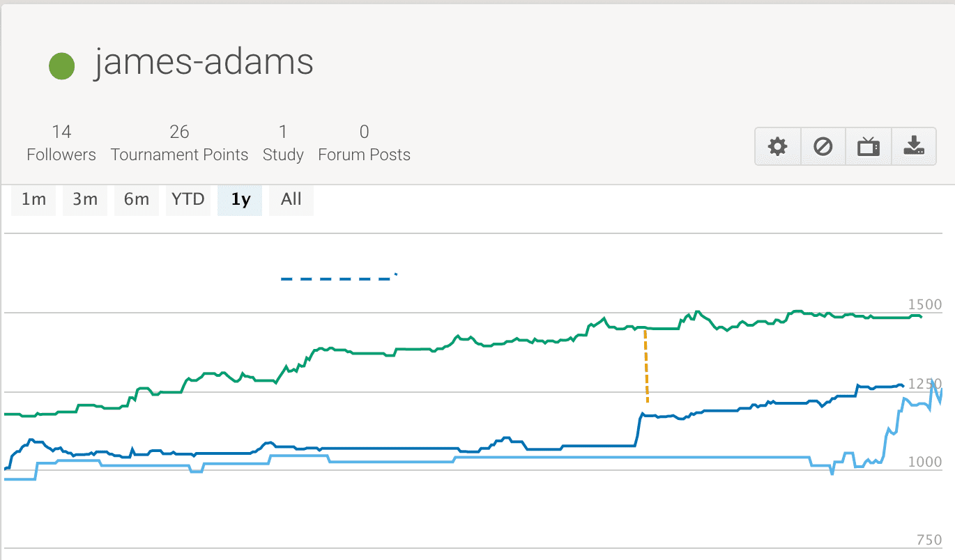
Task: Click the light blue rating line
Action: coord(558,458)
